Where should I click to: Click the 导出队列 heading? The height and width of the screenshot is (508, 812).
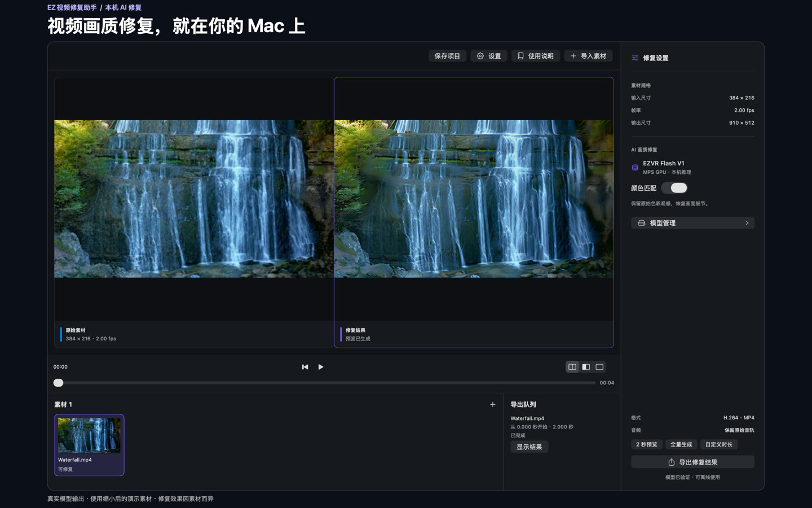(523, 404)
